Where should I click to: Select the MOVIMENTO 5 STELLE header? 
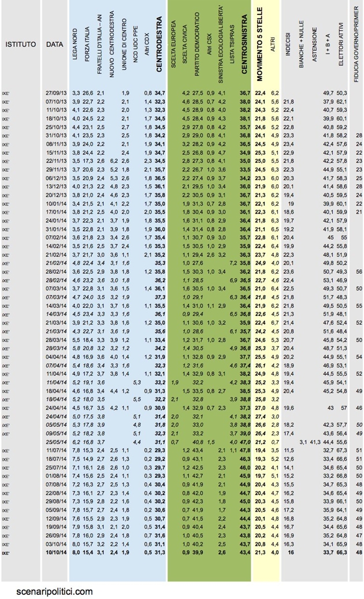coord(259,48)
